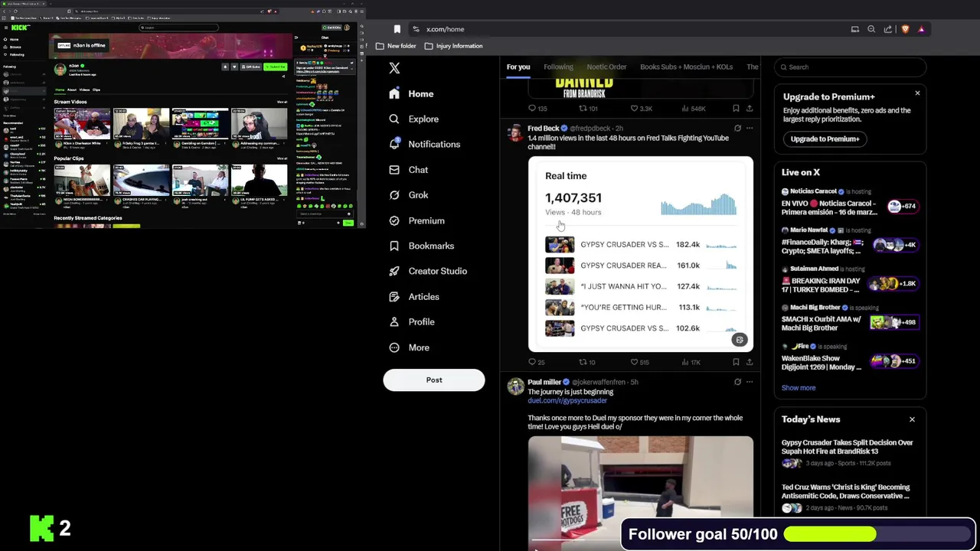Open the duel.com/r/gypsycrusader link
This screenshot has height=551, width=980.
pyautogui.click(x=567, y=401)
